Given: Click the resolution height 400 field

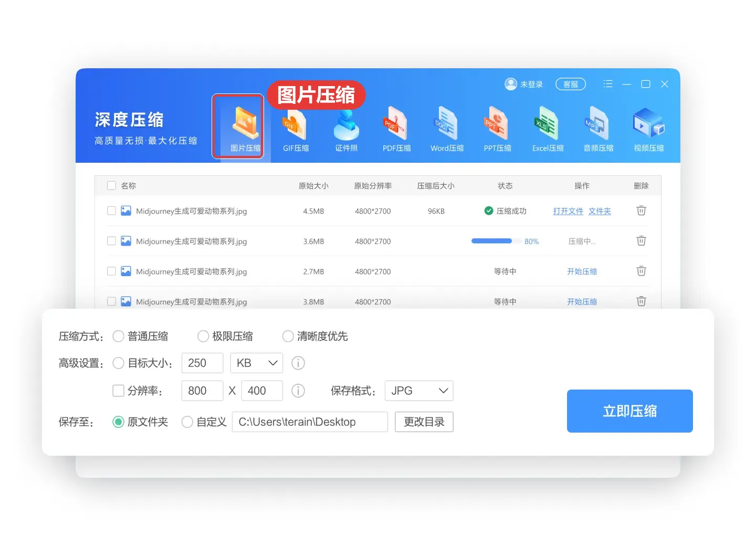Looking at the screenshot, I should click(x=262, y=391).
